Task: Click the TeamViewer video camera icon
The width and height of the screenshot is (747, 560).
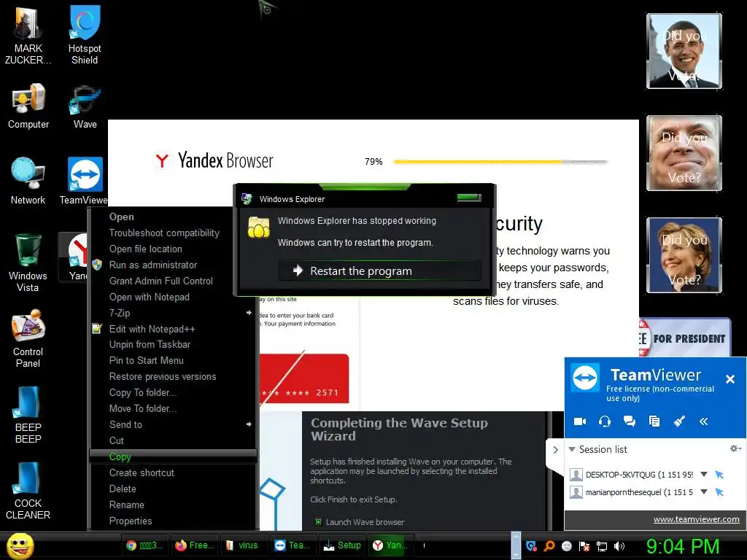Action: pos(580,421)
